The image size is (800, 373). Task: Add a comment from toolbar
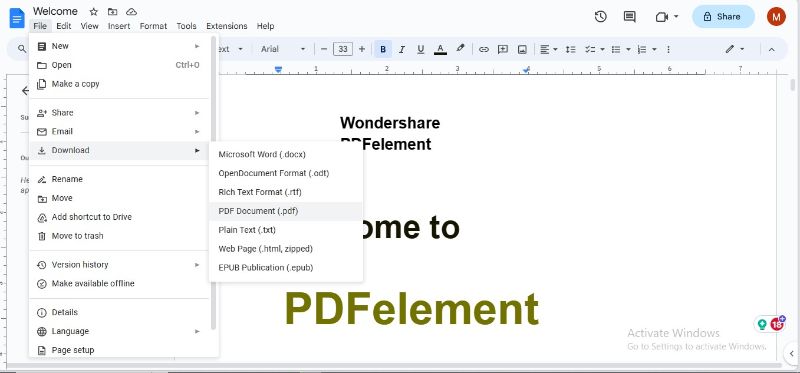click(503, 49)
